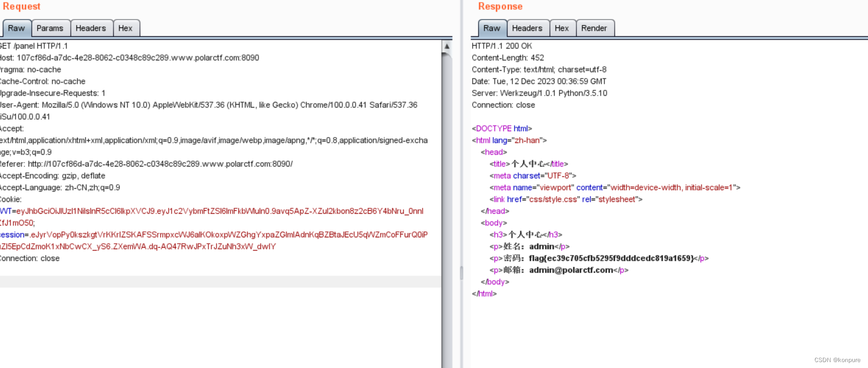
Task: Click the title tag line in response
Action: (x=529, y=164)
